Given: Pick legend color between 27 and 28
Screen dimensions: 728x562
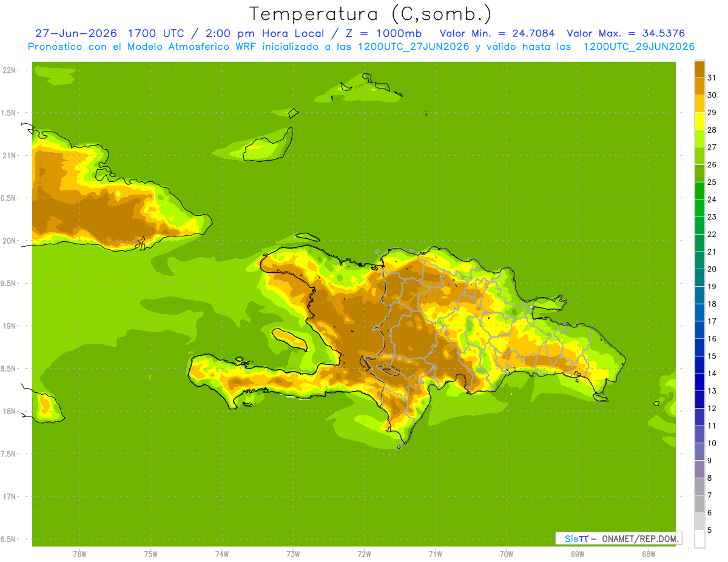Looking at the screenshot, I should [699, 138].
